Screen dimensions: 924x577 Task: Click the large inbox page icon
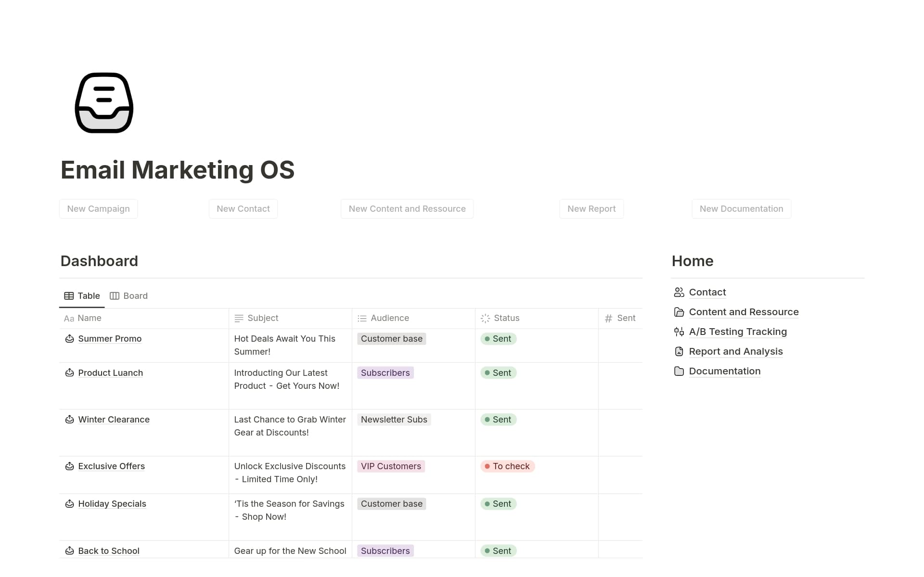point(104,103)
